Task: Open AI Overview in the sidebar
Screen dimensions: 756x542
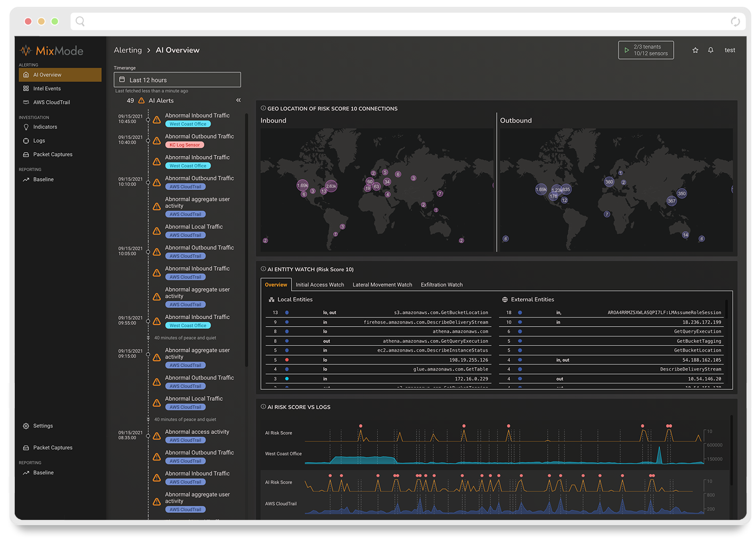Action: point(60,75)
